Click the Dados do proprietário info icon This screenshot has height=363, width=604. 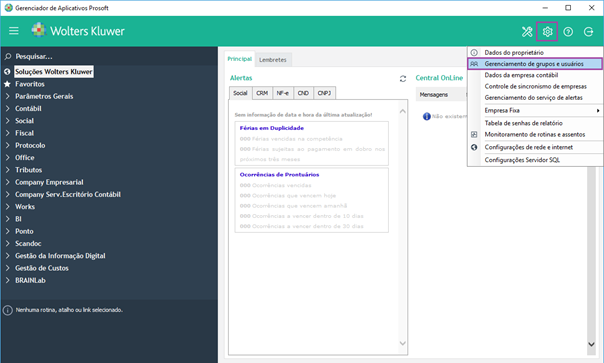pyautogui.click(x=474, y=52)
